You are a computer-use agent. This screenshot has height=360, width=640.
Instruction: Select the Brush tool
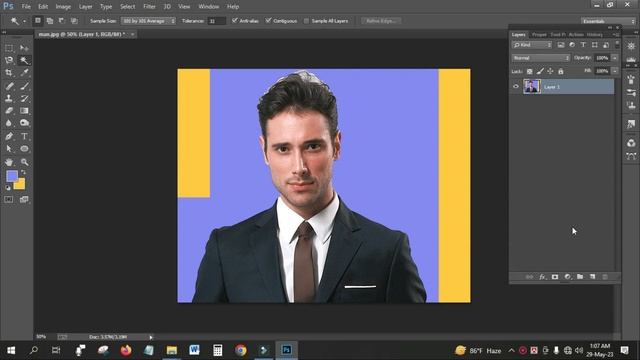[x=24, y=86]
